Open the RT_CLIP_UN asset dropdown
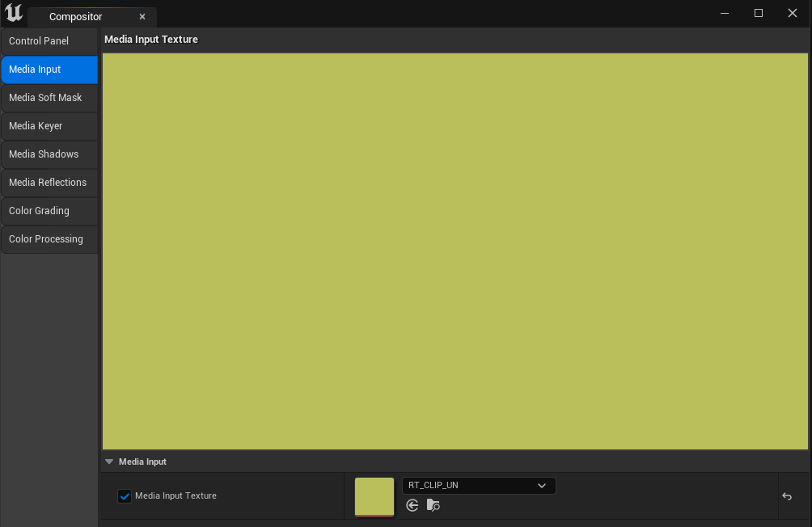The image size is (812, 527). (x=479, y=486)
